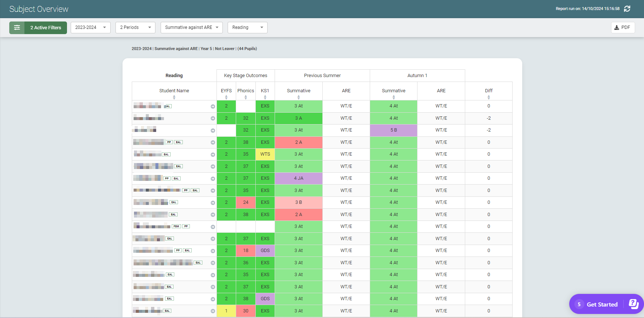Expand the 2 Periods dropdown
644x318 pixels.
(135, 27)
